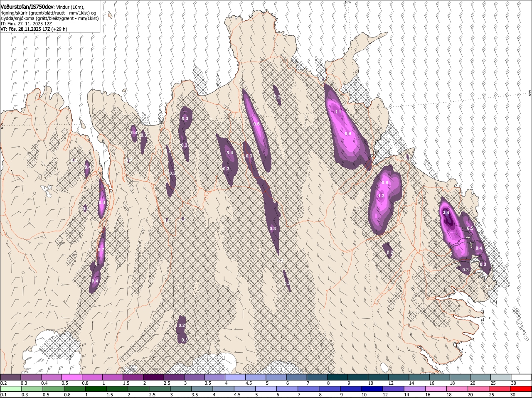Click the 'Vindur (10m)' label in header
Screen dimensions: 532x398
pos(70,7)
